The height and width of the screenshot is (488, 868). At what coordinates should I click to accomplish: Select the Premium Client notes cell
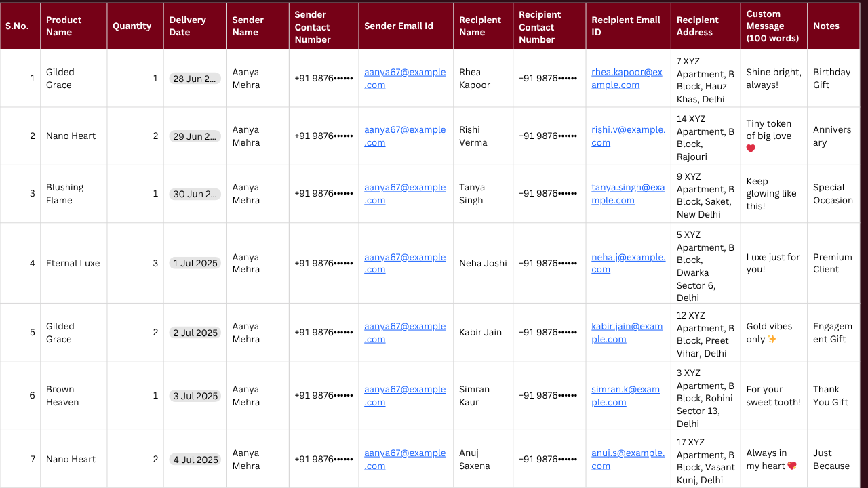tap(833, 263)
